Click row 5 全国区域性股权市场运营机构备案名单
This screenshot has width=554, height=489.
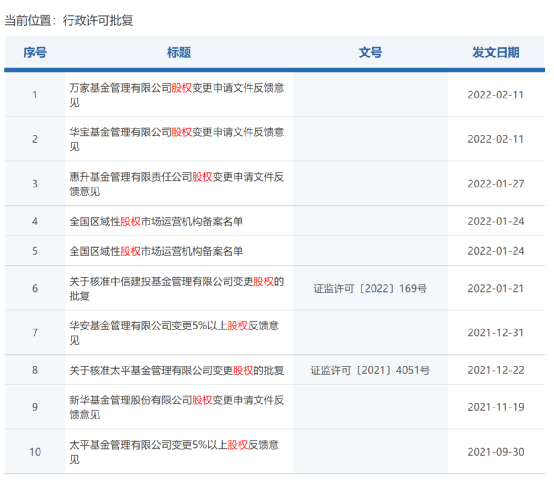[x=156, y=251]
